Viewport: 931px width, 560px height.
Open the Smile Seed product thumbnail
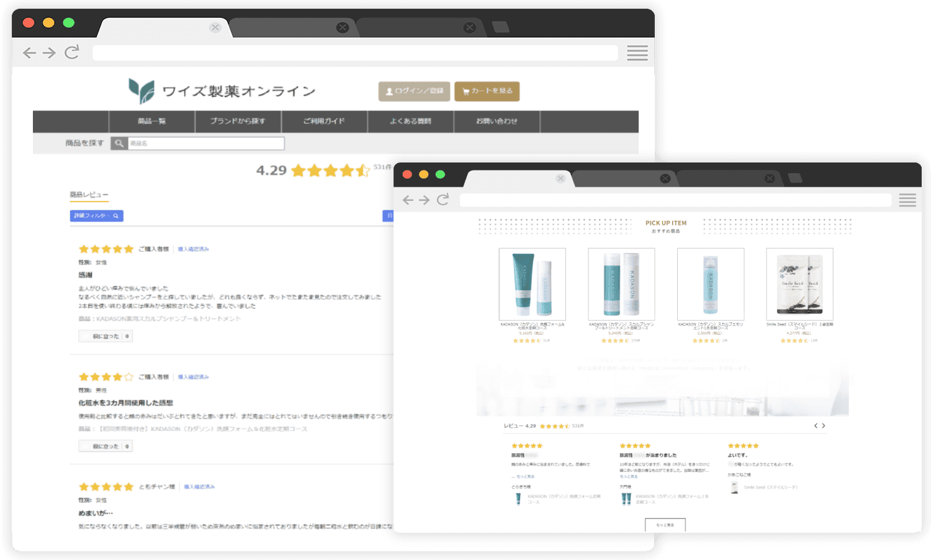pos(799,284)
